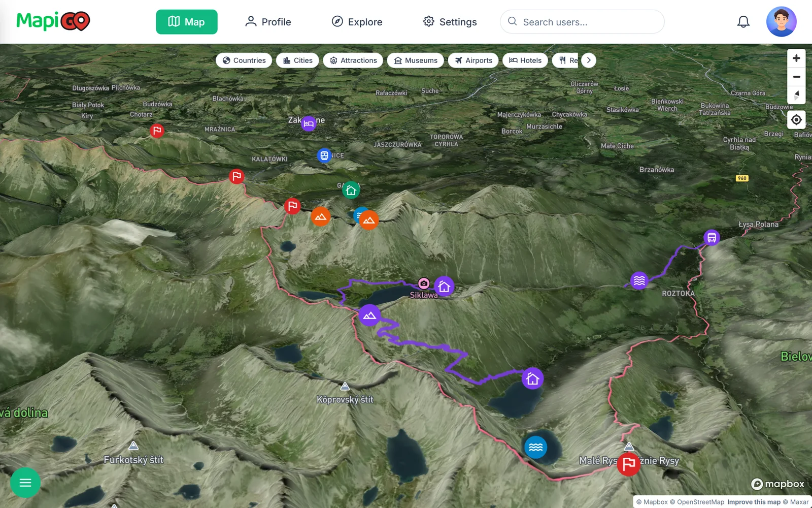Select the red flag marker near Kiry
The width and height of the screenshot is (812, 508).
click(x=157, y=131)
